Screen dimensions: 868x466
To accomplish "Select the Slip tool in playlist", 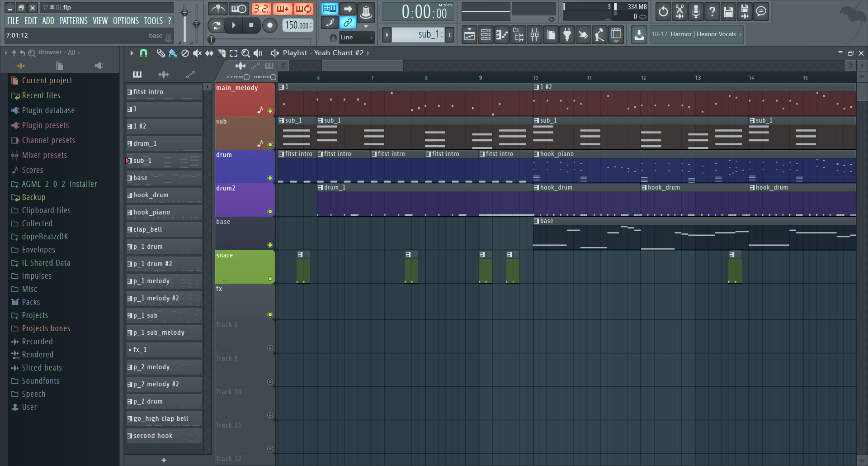I will [x=209, y=53].
